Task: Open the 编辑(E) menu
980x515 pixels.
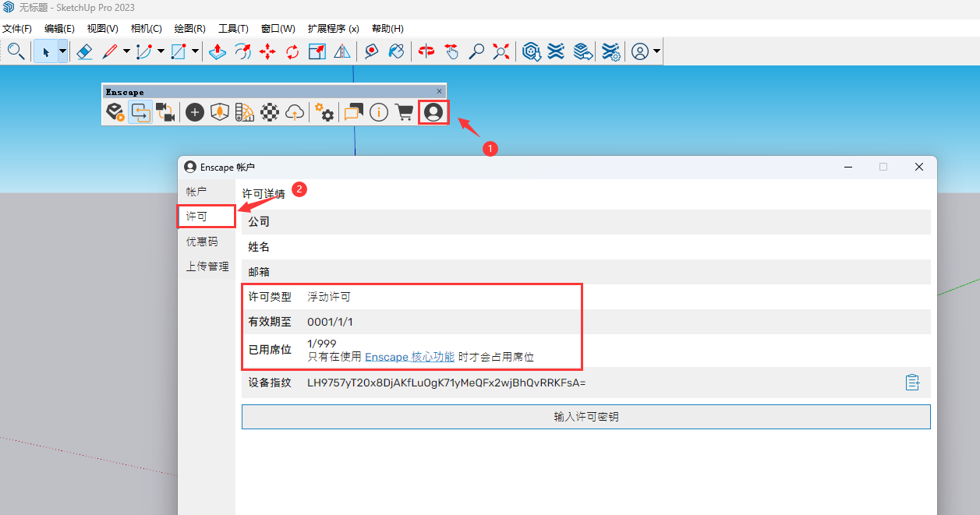Action: click(x=59, y=29)
